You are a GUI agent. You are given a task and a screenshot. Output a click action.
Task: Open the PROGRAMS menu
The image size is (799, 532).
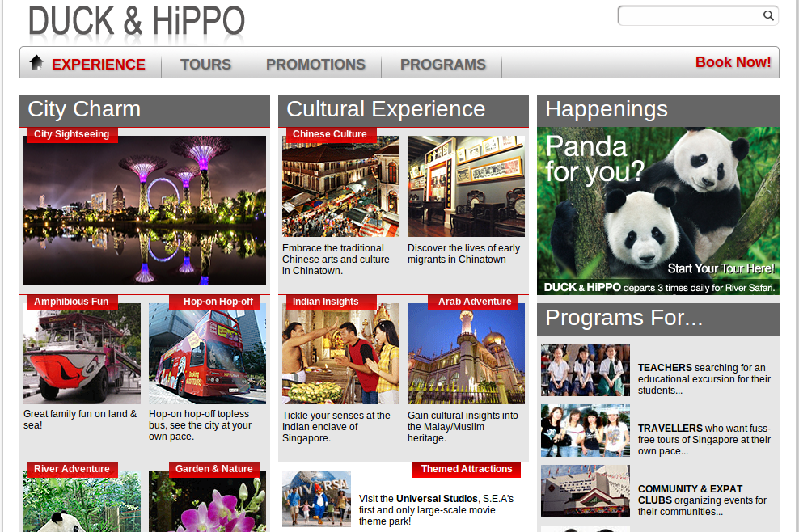point(443,64)
